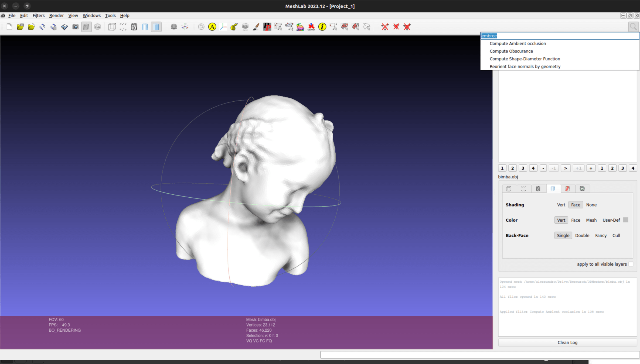Click the Georef reference tool icon
Image resolution: width=640 pixels, height=364 pixels.
311,27
